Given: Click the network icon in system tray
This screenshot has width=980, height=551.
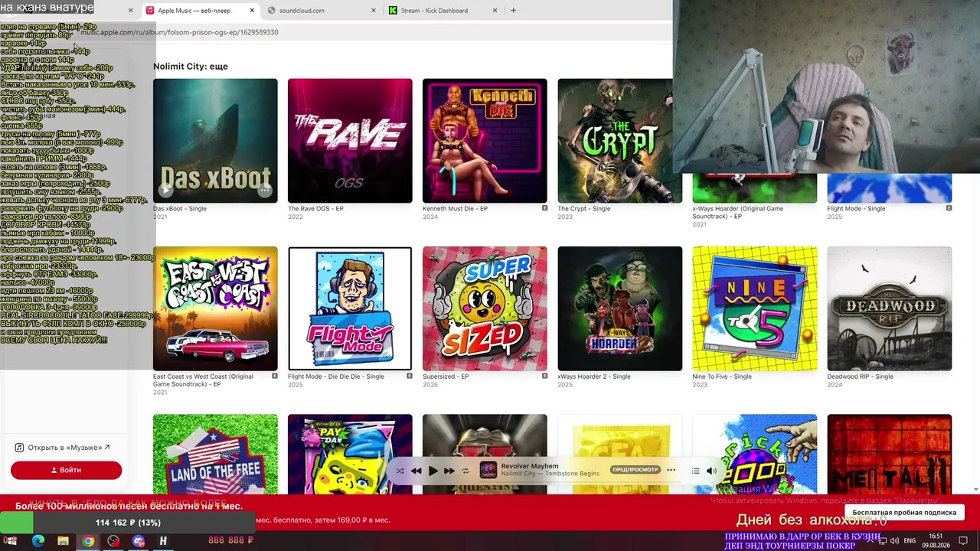Looking at the screenshot, I should pyautogui.click(x=882, y=541).
